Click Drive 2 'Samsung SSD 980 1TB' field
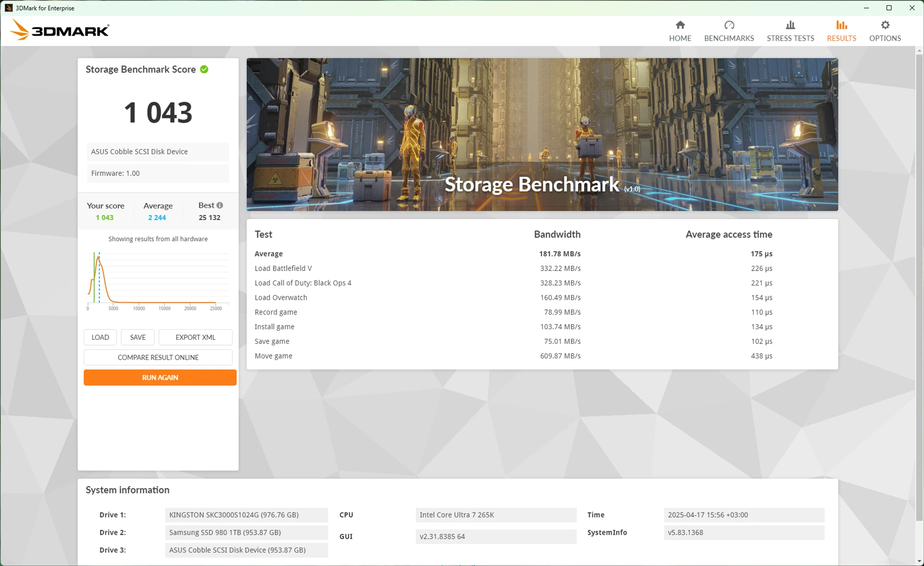This screenshot has width=924, height=566. pyautogui.click(x=246, y=532)
